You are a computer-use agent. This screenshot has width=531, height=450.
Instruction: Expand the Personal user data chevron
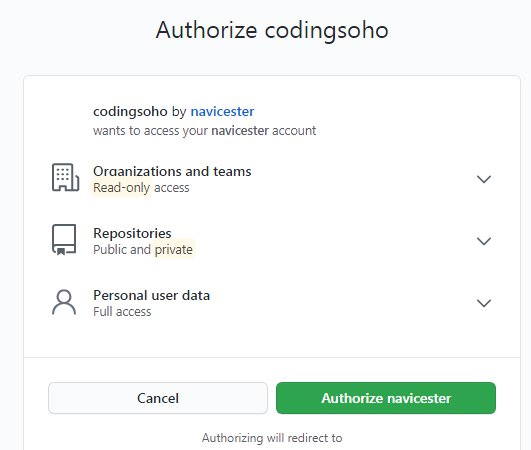click(484, 303)
